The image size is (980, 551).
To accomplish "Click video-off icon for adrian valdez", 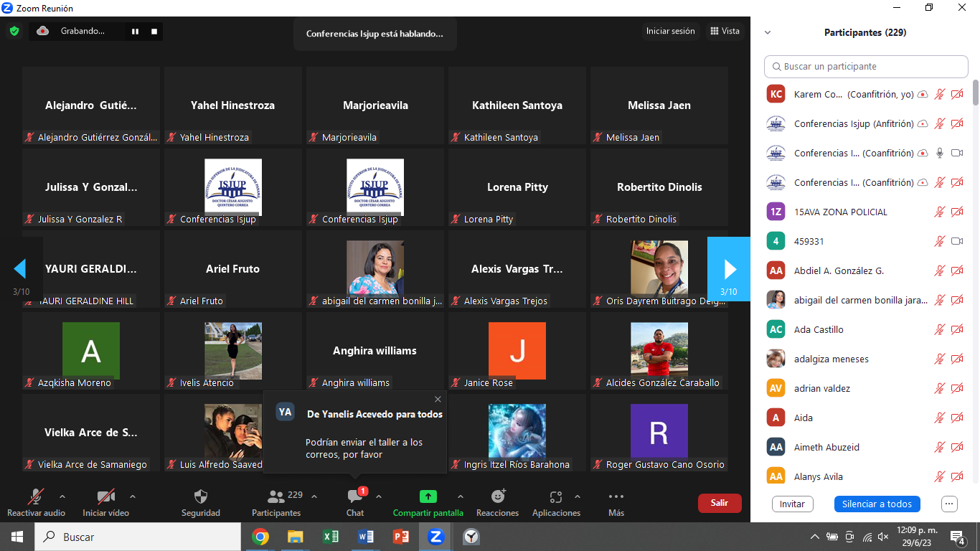I will click(x=957, y=388).
